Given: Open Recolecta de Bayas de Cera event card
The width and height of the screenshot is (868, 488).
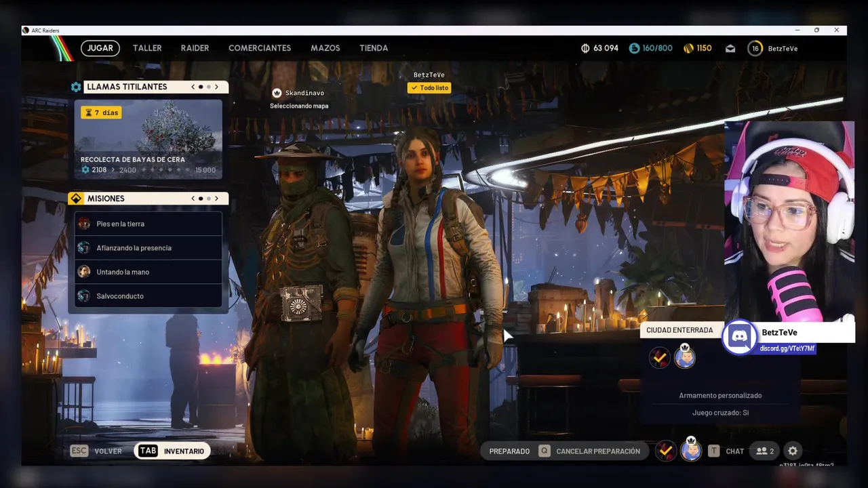Looking at the screenshot, I should tap(148, 139).
